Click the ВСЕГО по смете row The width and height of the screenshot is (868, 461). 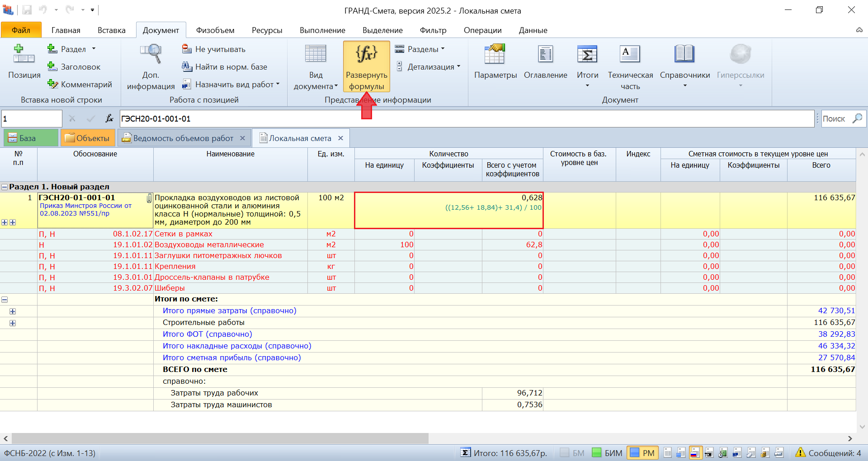pyautogui.click(x=428, y=370)
